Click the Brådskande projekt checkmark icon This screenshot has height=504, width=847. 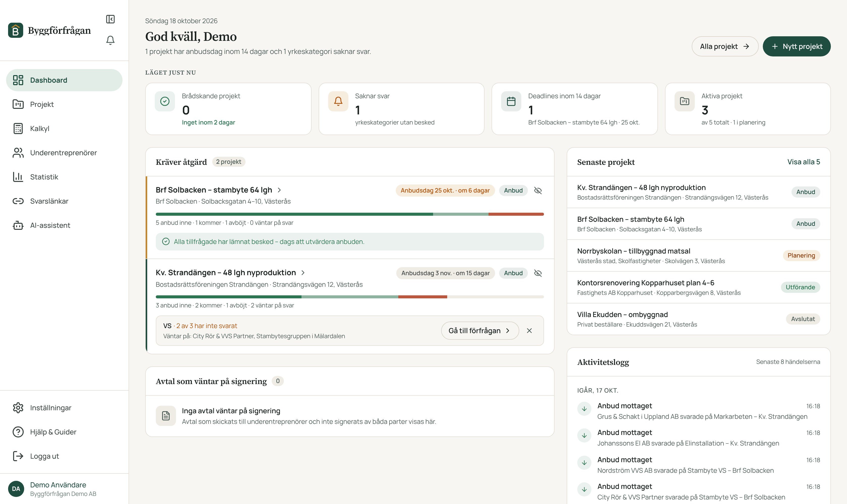coord(165,101)
